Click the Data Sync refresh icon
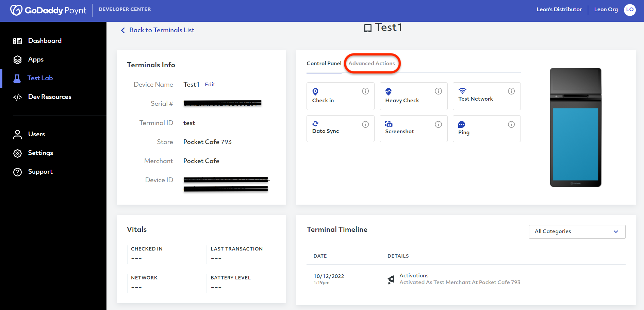Viewport: 644px width, 310px height. pyautogui.click(x=315, y=124)
